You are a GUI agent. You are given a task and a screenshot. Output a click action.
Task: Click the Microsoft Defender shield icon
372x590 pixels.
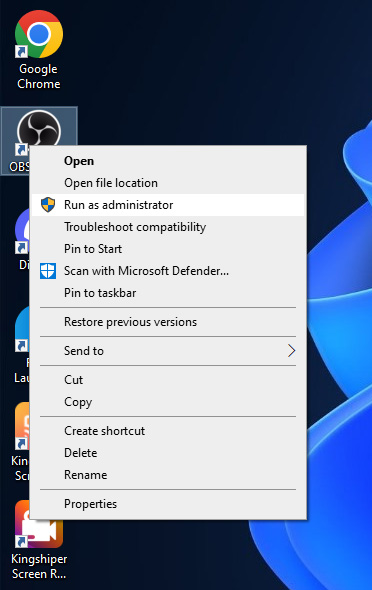(x=48, y=271)
